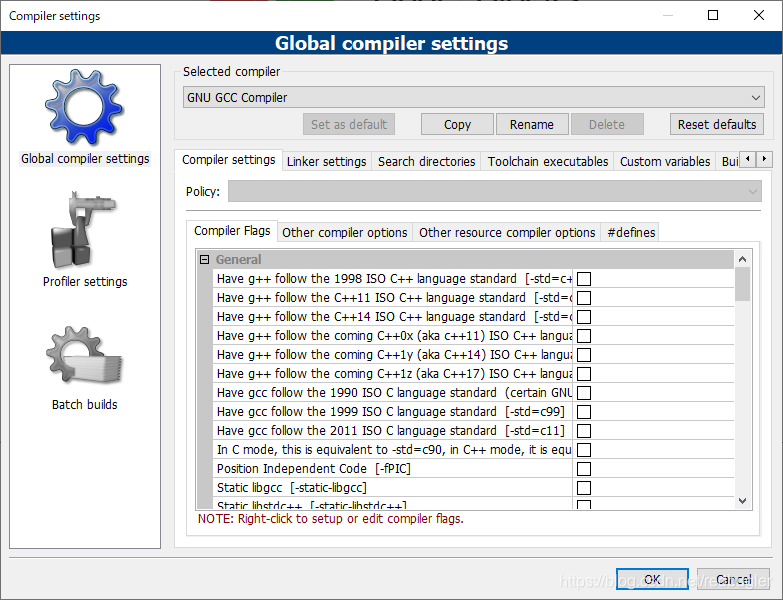
Task: Click the flags list scrollbar thumb
Action: coord(742,284)
